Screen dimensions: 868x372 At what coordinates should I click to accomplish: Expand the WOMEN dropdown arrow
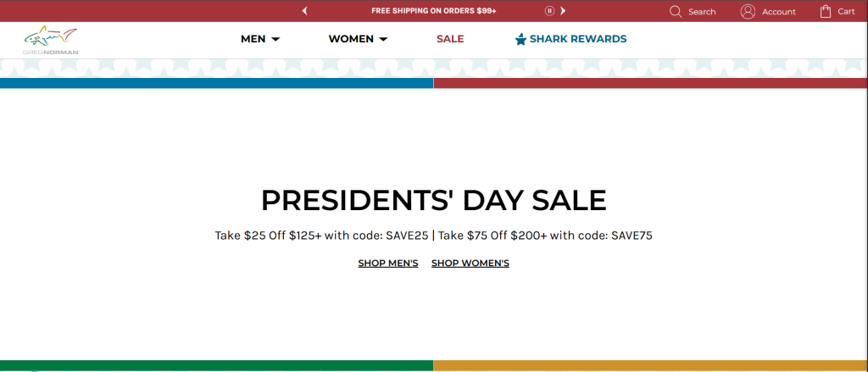point(383,39)
